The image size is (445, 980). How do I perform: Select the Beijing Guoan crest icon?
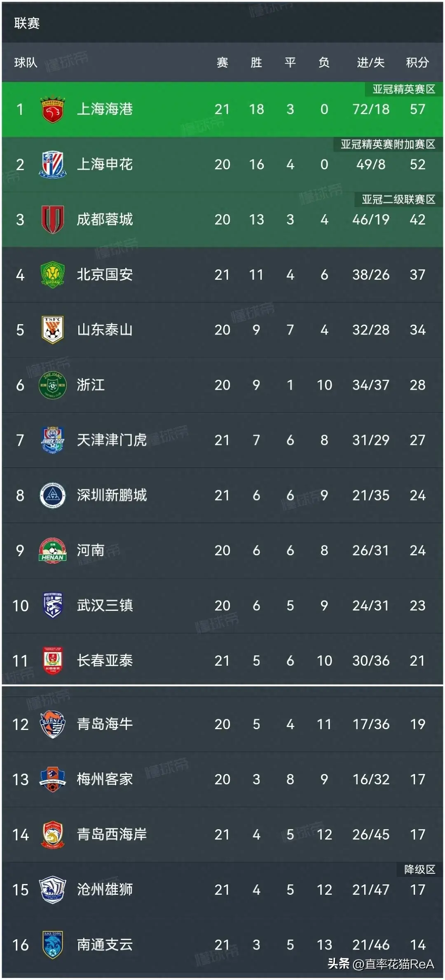54,275
